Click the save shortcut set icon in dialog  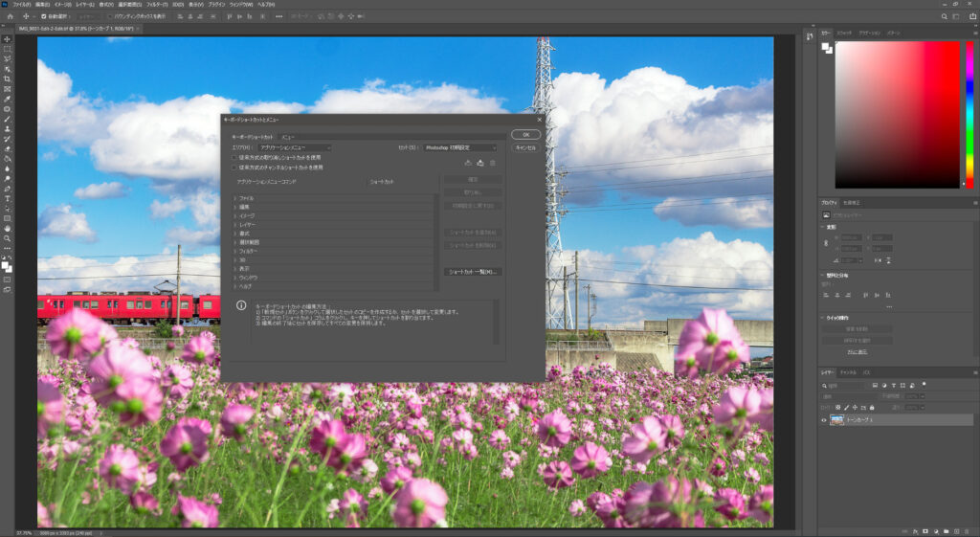tap(468, 163)
